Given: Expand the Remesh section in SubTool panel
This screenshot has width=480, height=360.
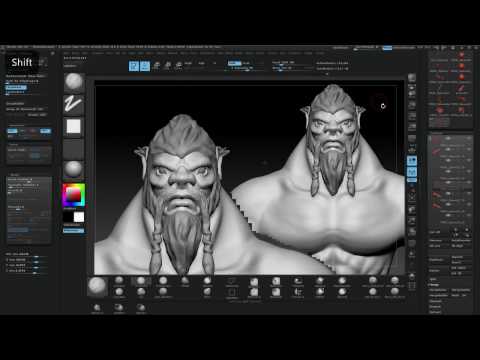Looking at the screenshot, I should (435, 301).
